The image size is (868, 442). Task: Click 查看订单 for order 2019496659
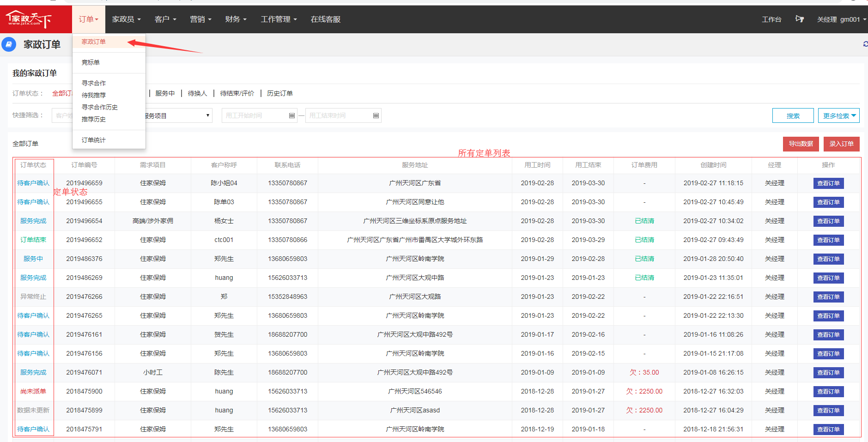(x=828, y=183)
